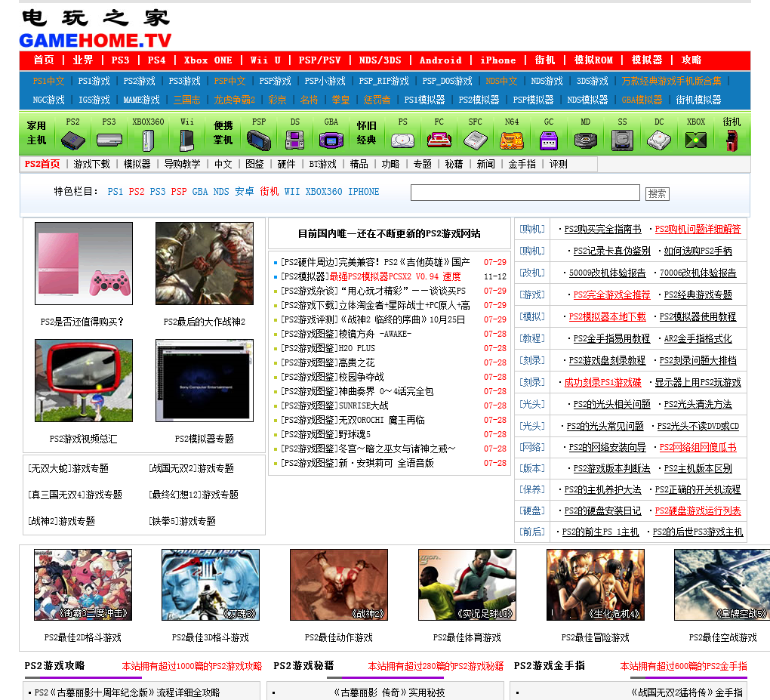Viewport: 770px width, 700px height.
Task: Open 游戏下载 sub-menu tab
Action: tap(92, 164)
